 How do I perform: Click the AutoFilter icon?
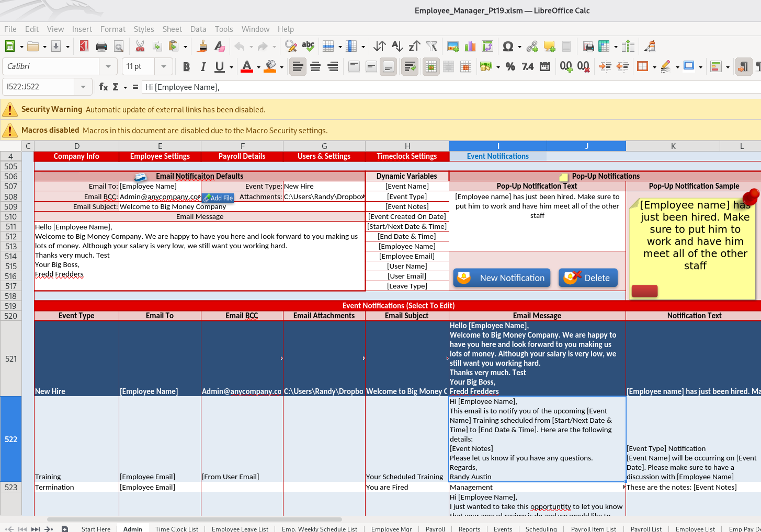click(432, 46)
